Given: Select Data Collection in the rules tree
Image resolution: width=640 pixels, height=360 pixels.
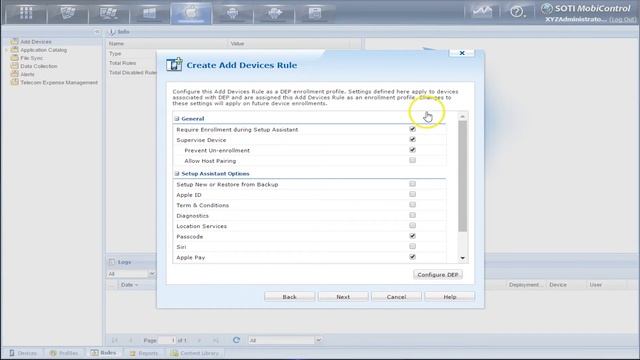Looking at the screenshot, I should coord(39,66).
